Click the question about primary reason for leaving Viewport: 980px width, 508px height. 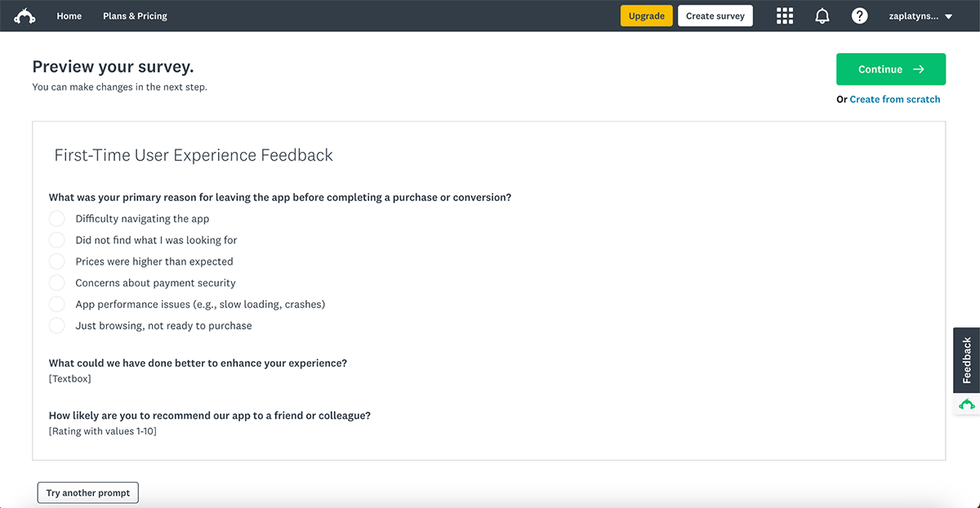(280, 198)
